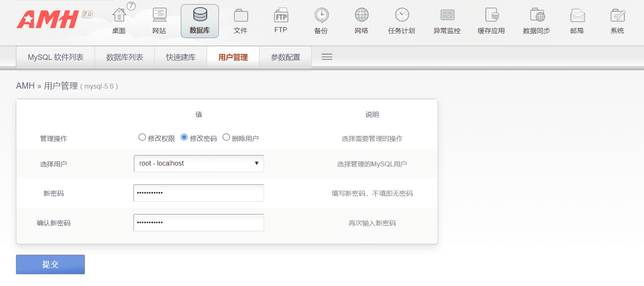Image resolution: width=644 pixels, height=286 pixels.
Task: Open the FTP management icon
Action: coord(281,19)
